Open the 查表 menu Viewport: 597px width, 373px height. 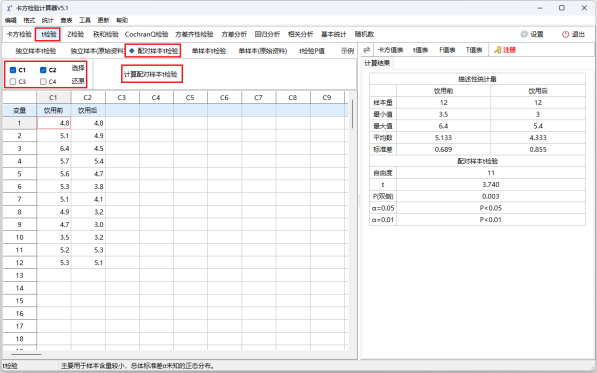(66, 20)
